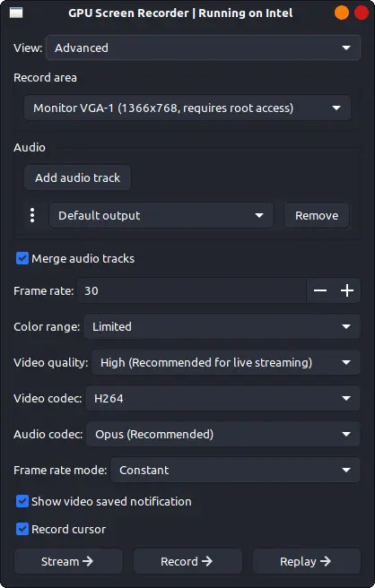
Task: Go to the Stream page
Action: point(68,561)
